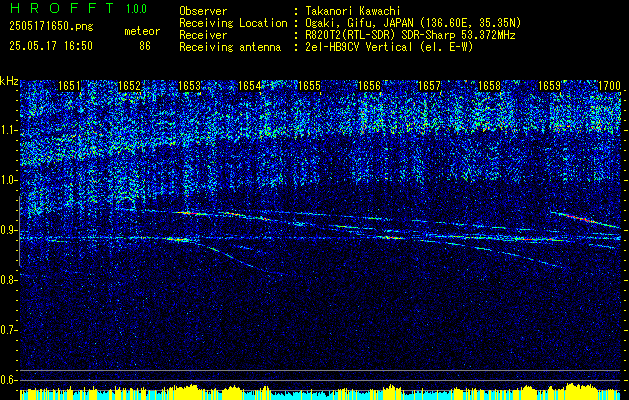Click the 0.6 kHz axis label
The image size is (629, 400).
pos(8,380)
